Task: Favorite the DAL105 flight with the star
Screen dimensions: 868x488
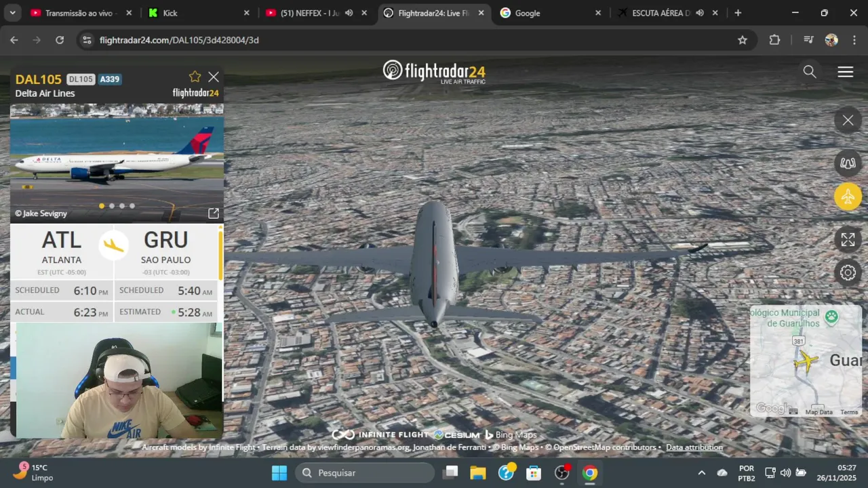Action: 195,77
